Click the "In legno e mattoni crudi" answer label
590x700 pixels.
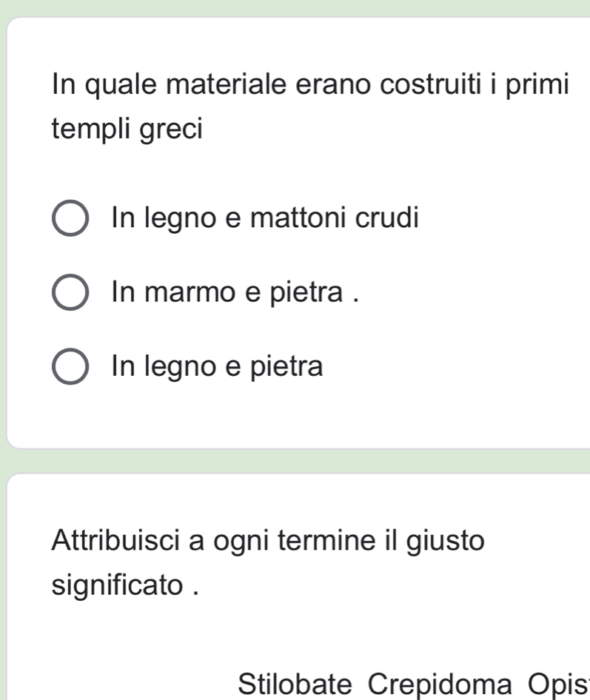click(264, 218)
